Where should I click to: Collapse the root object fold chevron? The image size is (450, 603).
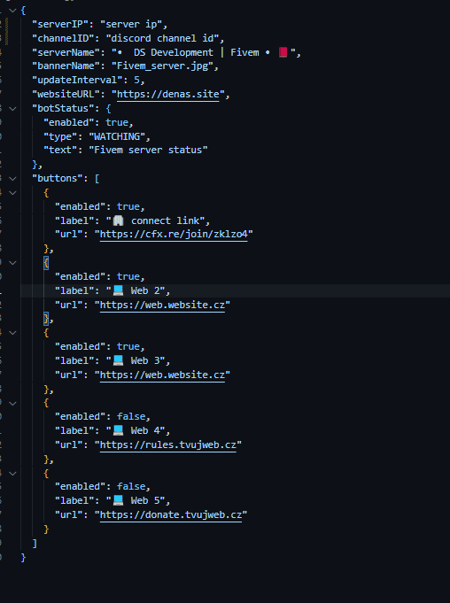(x=13, y=11)
